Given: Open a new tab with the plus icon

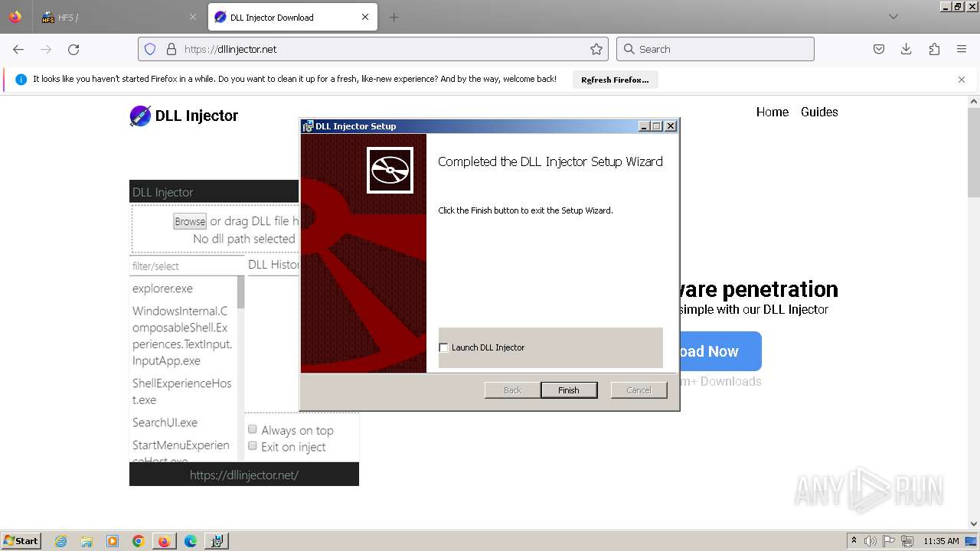Looking at the screenshot, I should click(394, 17).
